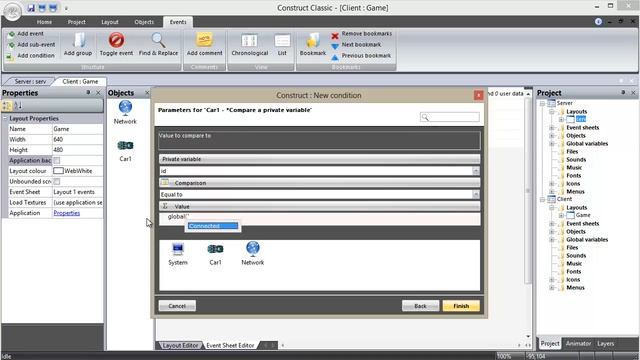Switch to Animator panel tab
640x360 pixels.
point(578,344)
